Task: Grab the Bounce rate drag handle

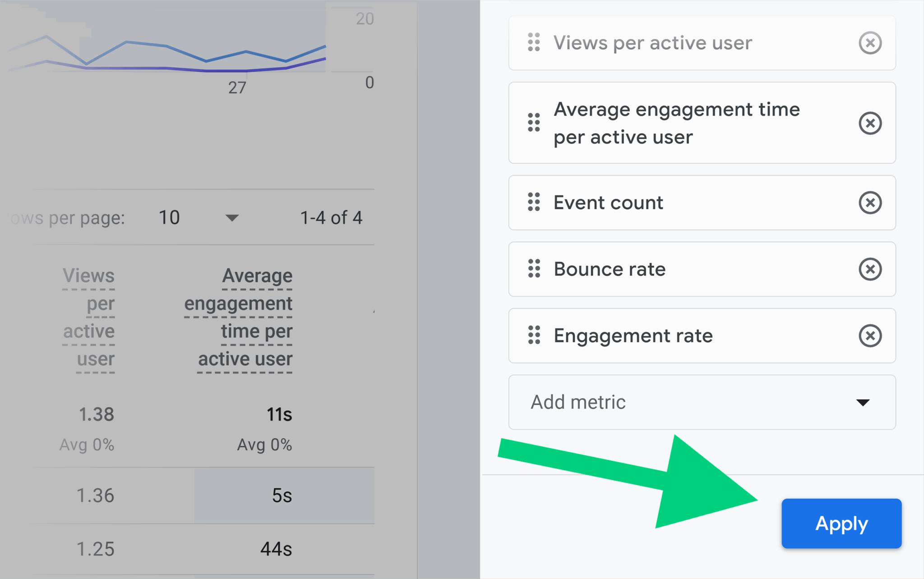Action: point(534,269)
